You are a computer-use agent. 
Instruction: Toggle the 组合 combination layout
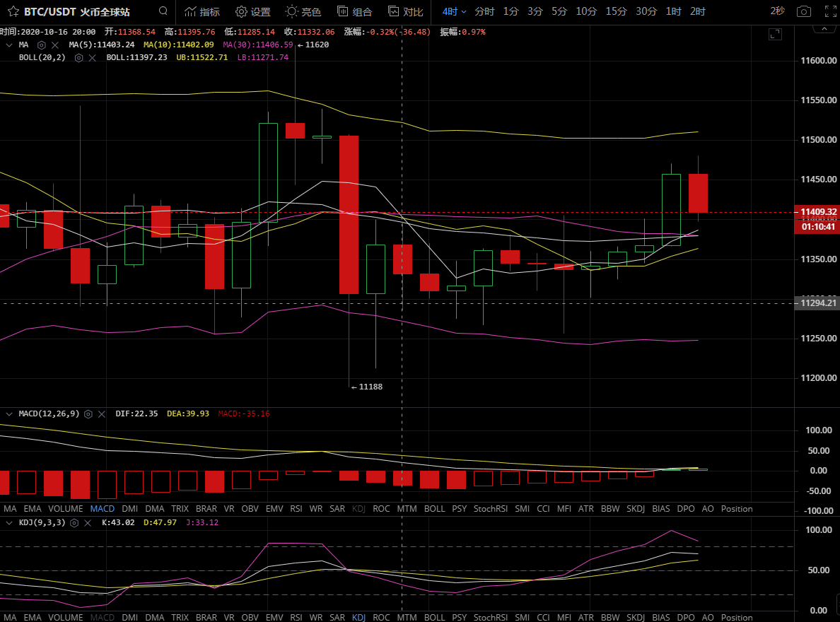point(354,11)
